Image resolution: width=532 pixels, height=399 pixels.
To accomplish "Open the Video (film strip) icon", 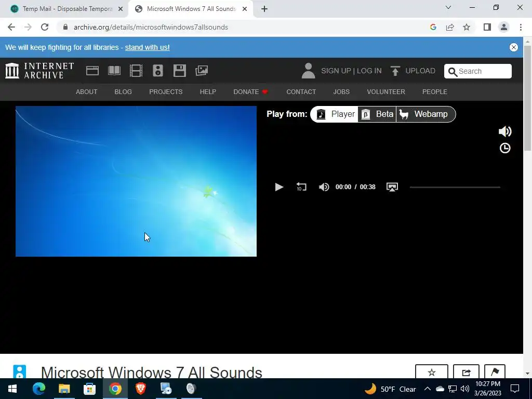I will pos(136,71).
